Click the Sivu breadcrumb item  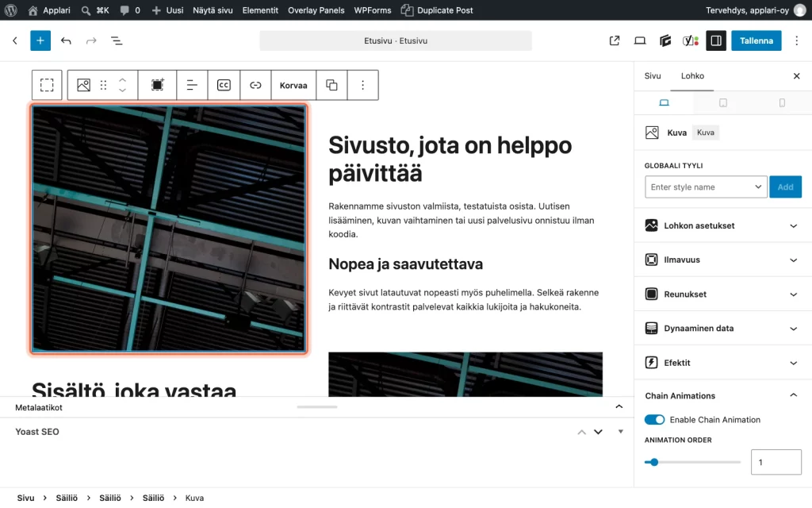click(x=25, y=498)
